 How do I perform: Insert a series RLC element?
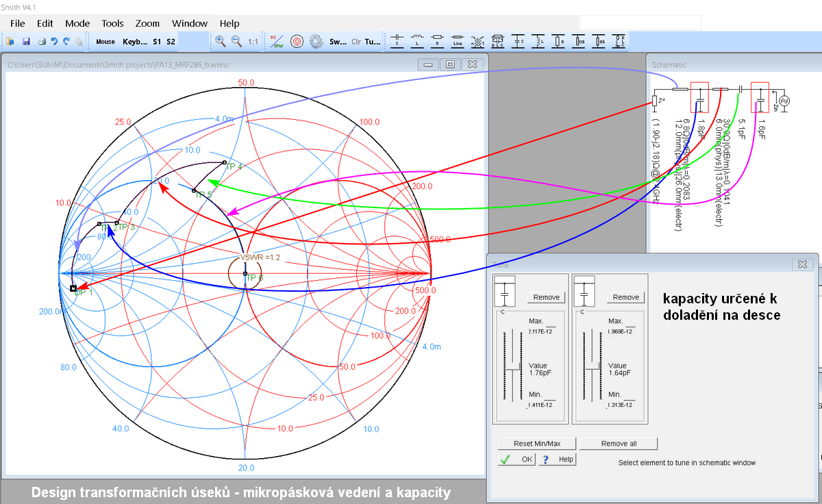pos(497,41)
